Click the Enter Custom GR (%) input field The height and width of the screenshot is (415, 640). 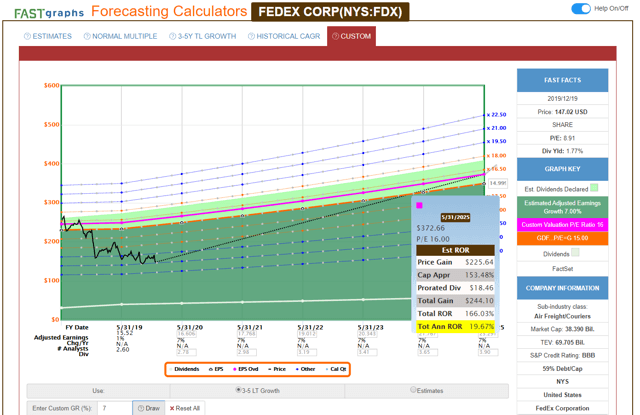tap(115, 408)
